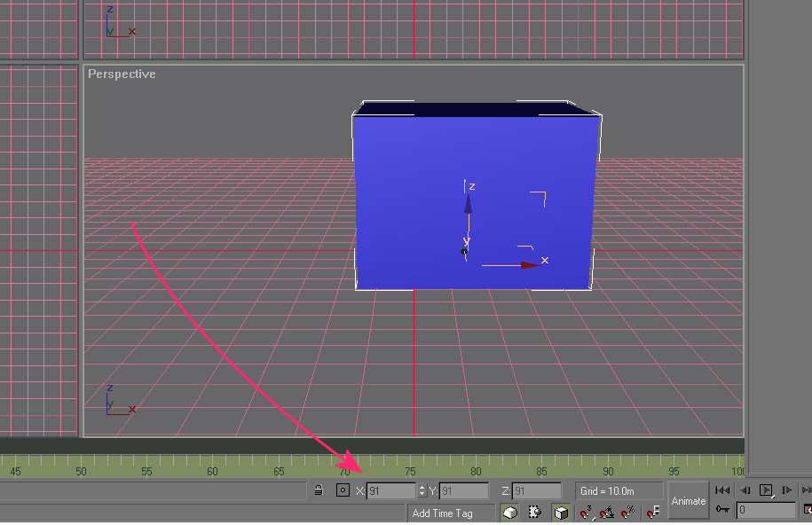The width and height of the screenshot is (812, 525).
Task: Toggle the angle snap icon
Action: pyautogui.click(x=607, y=512)
